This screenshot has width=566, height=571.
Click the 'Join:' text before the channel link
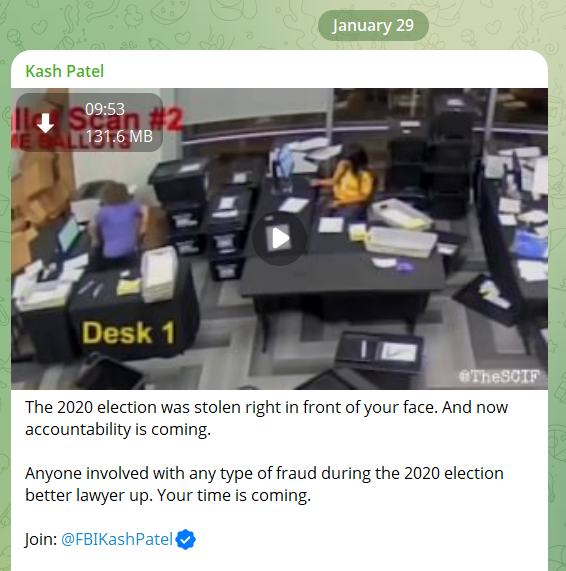(x=41, y=539)
